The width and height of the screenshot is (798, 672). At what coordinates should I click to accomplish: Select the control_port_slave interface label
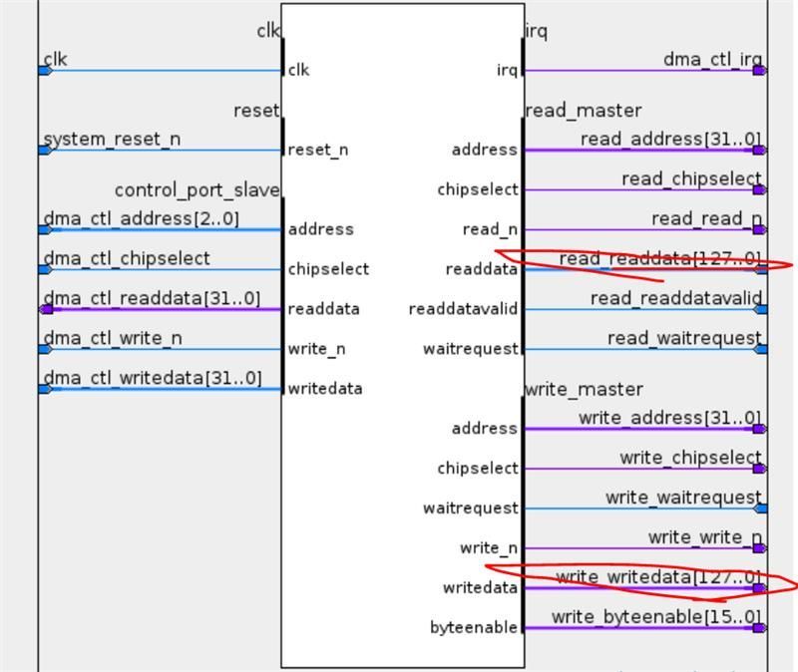197,190
